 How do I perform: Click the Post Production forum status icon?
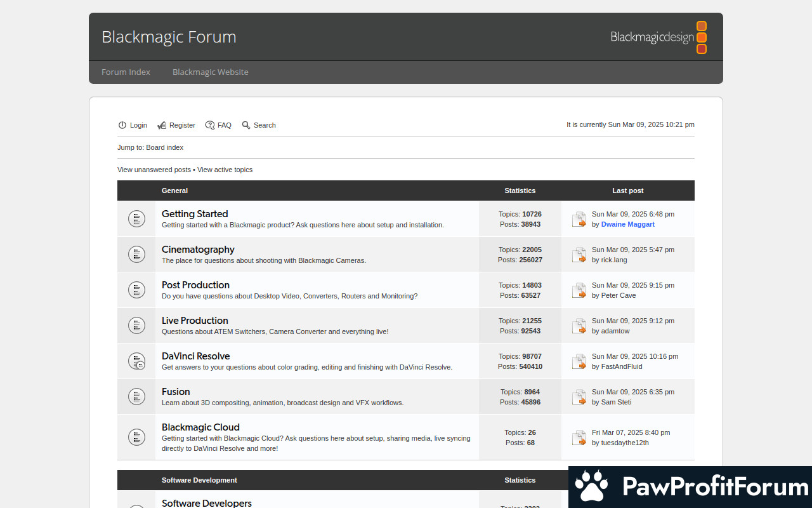pos(136,290)
